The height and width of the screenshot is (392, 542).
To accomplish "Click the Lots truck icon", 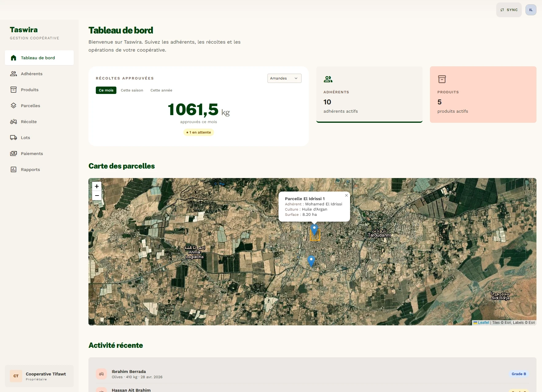I will tap(14, 138).
